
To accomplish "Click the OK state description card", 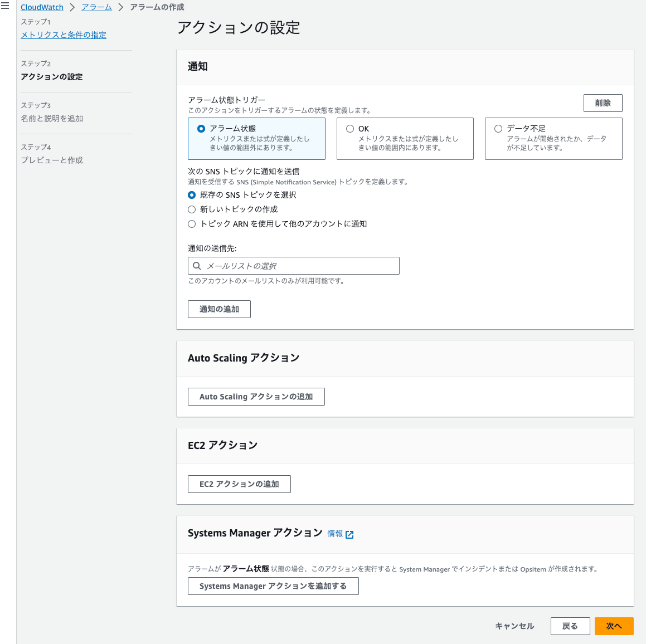I will point(405,139).
